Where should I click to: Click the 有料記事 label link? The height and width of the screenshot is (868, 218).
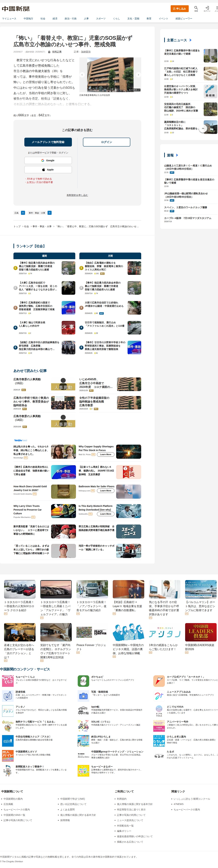(x=57, y=51)
